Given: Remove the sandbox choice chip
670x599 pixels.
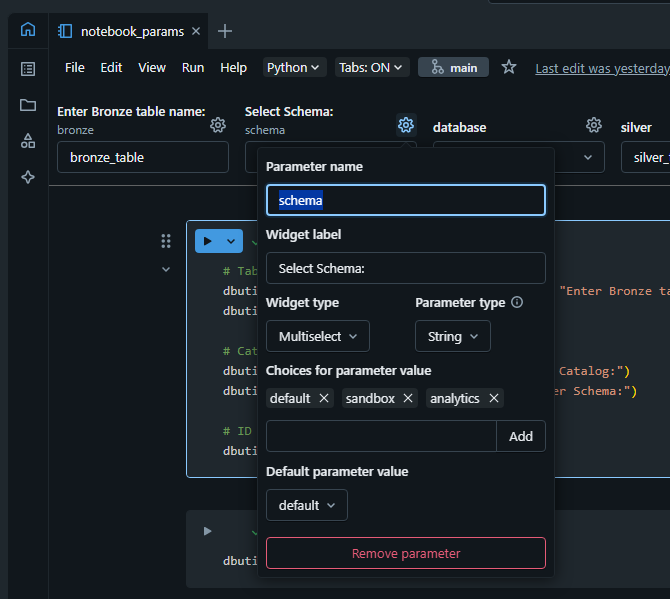Looking at the screenshot, I should pyautogui.click(x=408, y=398).
